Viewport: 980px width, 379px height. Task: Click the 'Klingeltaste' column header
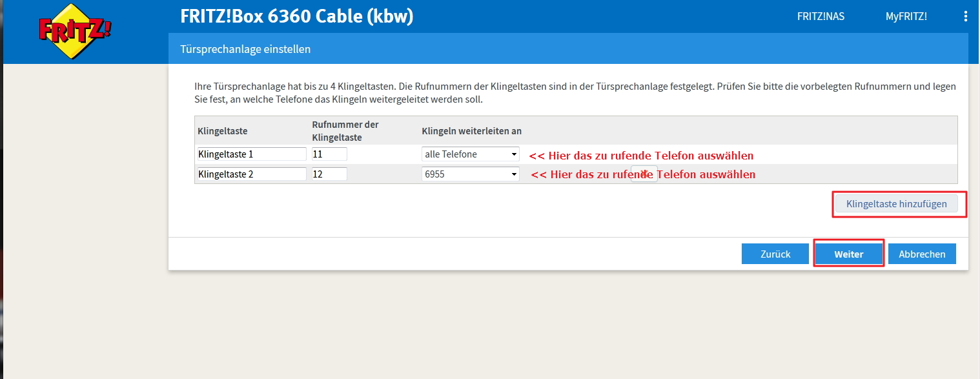[x=223, y=131]
